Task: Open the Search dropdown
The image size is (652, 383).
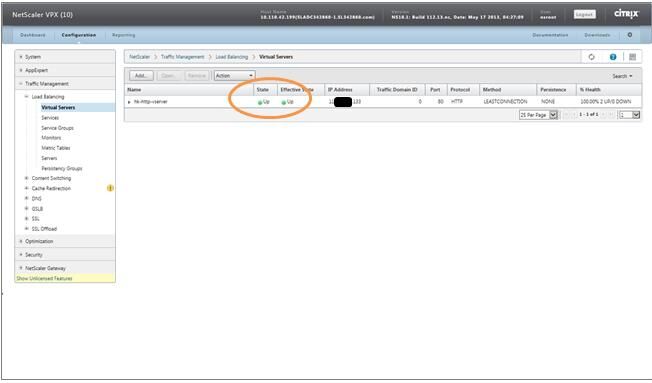Action: [x=622, y=76]
